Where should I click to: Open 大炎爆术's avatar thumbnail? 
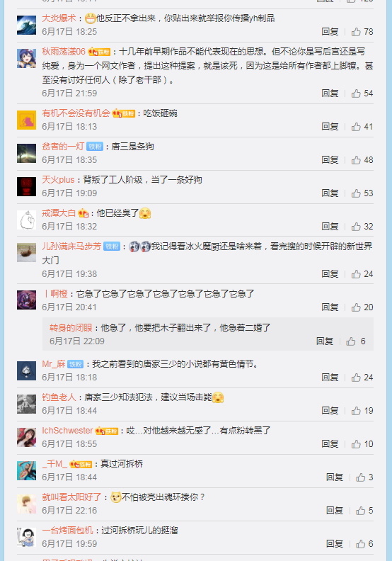[26, 25]
